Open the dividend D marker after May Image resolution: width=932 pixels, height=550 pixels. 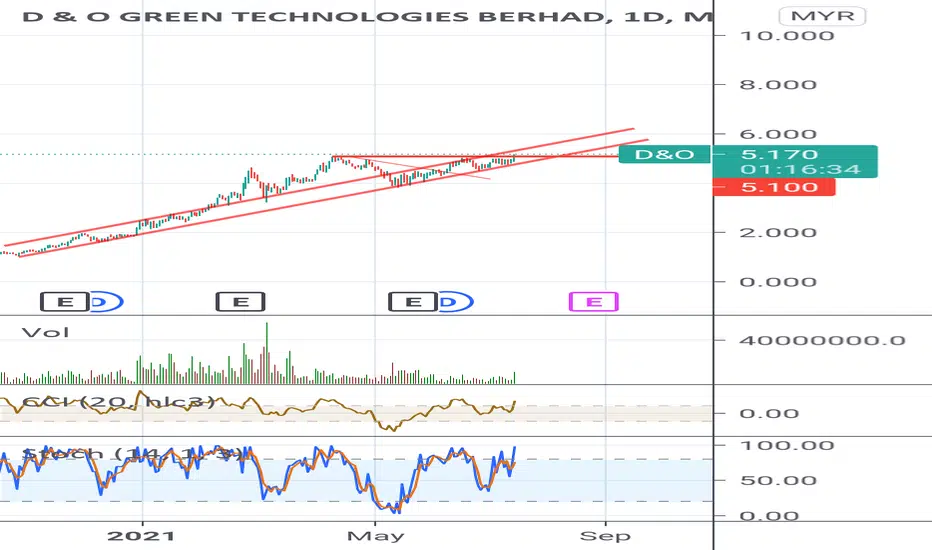(x=455, y=302)
